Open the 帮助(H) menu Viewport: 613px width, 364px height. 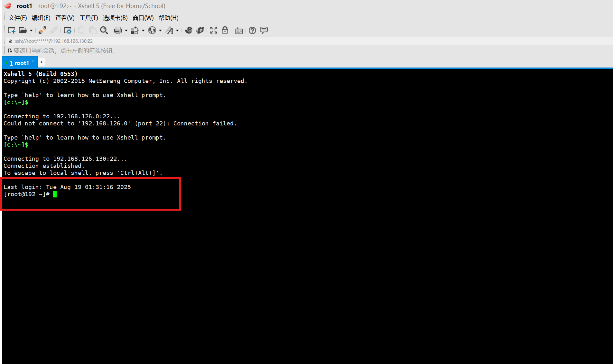tap(169, 18)
